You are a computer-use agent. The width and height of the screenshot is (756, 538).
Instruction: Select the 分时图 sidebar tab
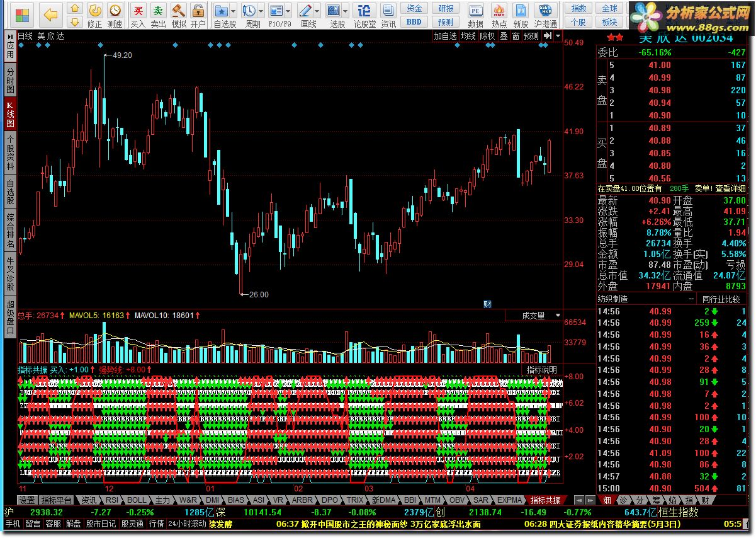pos(10,79)
